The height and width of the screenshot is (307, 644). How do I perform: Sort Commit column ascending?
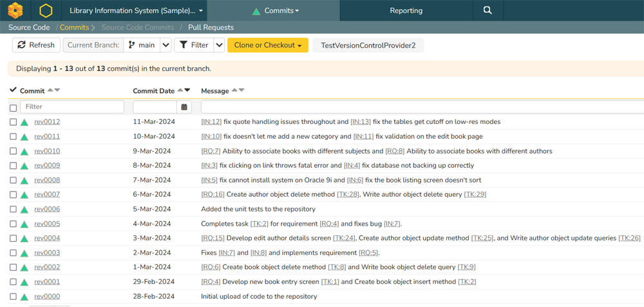(x=50, y=90)
